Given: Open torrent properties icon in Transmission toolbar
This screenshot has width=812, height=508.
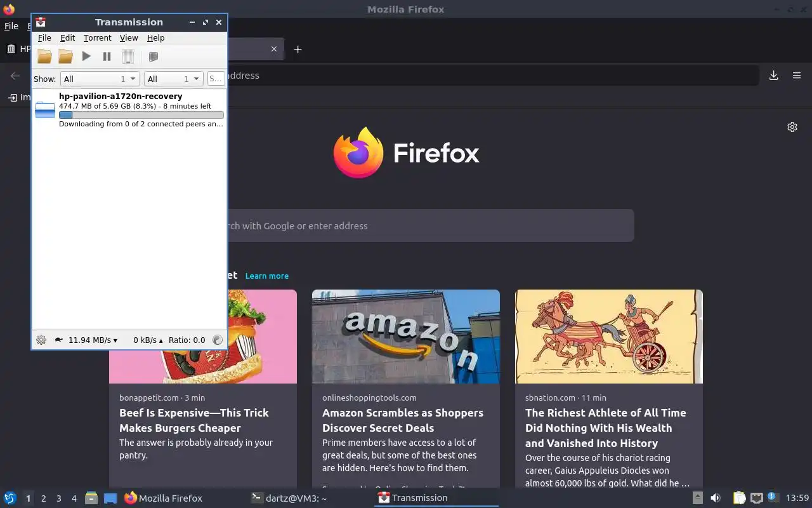Looking at the screenshot, I should (x=153, y=57).
